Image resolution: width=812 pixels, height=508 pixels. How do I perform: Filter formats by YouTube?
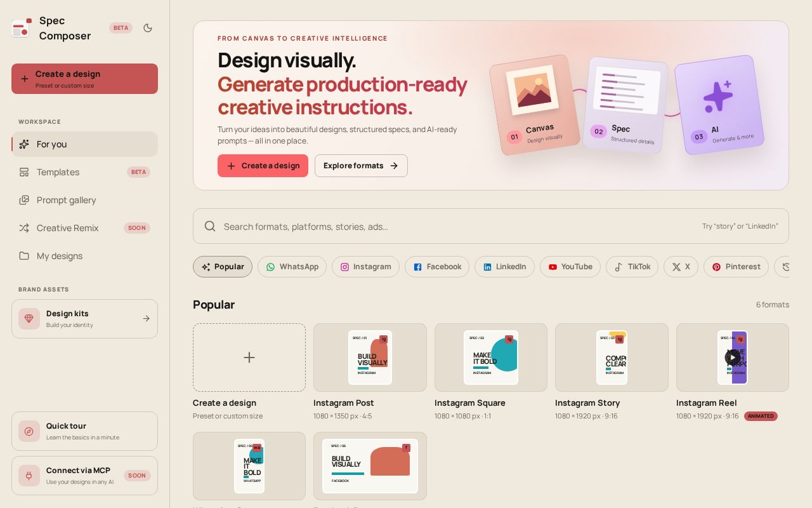click(570, 267)
